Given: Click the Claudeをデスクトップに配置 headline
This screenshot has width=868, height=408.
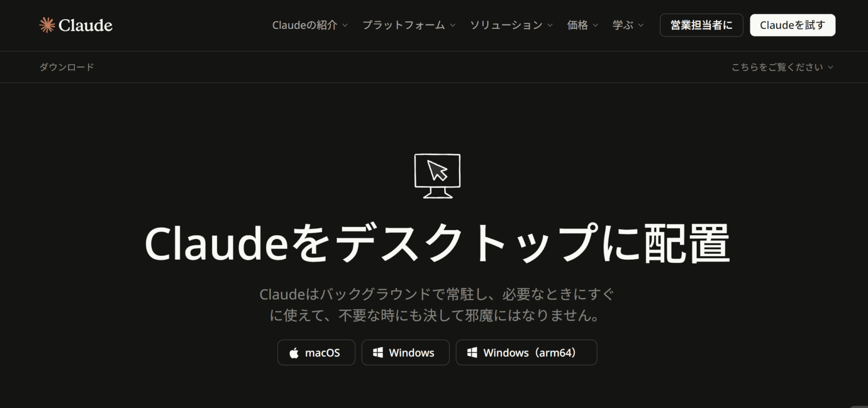Looking at the screenshot, I should pyautogui.click(x=437, y=244).
